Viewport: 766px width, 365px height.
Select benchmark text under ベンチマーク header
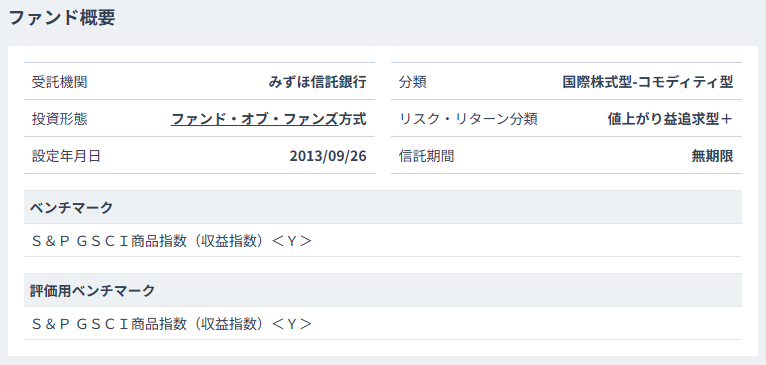171,241
